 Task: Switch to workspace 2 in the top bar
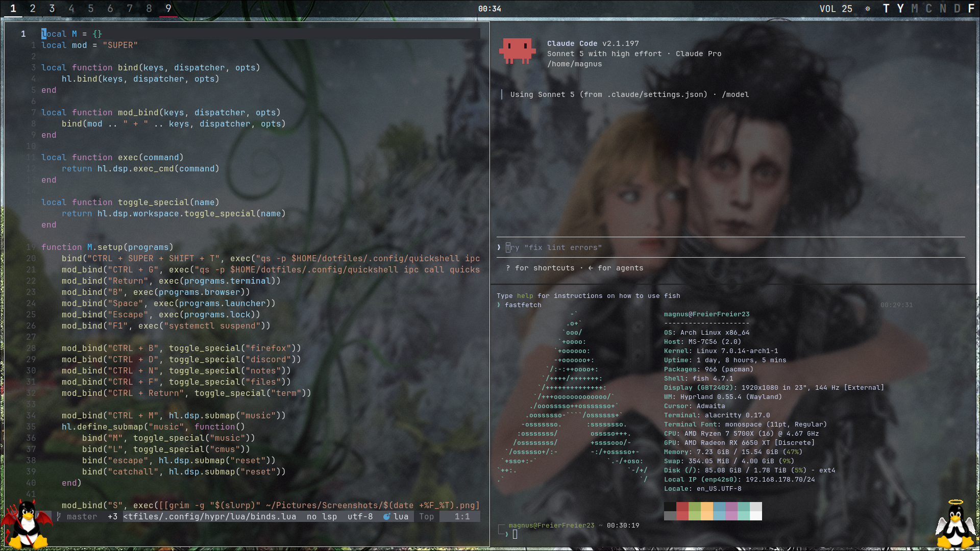(33, 9)
